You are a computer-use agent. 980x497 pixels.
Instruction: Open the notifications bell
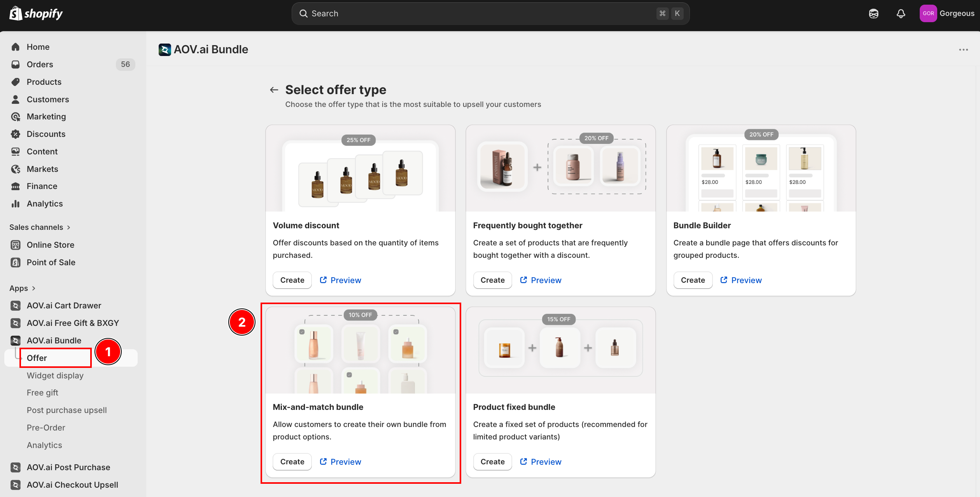click(x=901, y=14)
